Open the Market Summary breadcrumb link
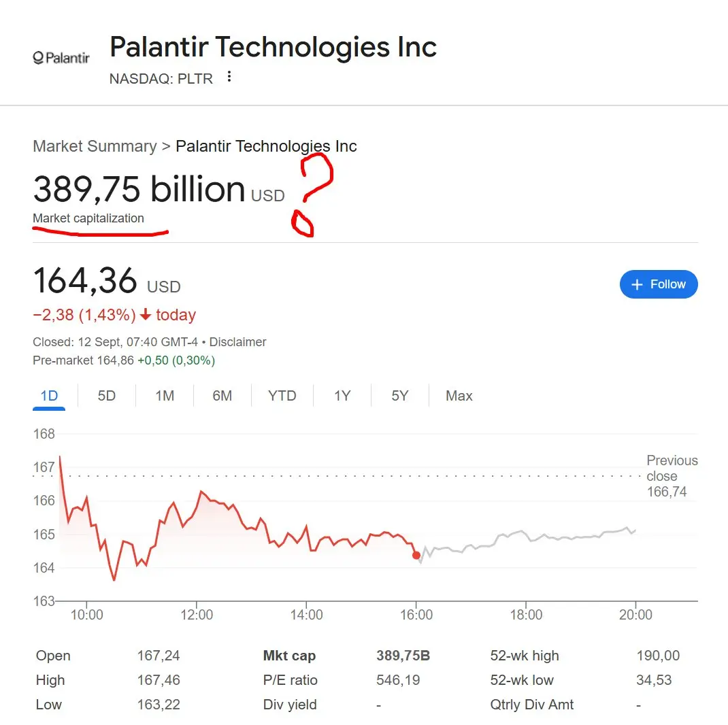The width and height of the screenshot is (728, 725). [95, 146]
